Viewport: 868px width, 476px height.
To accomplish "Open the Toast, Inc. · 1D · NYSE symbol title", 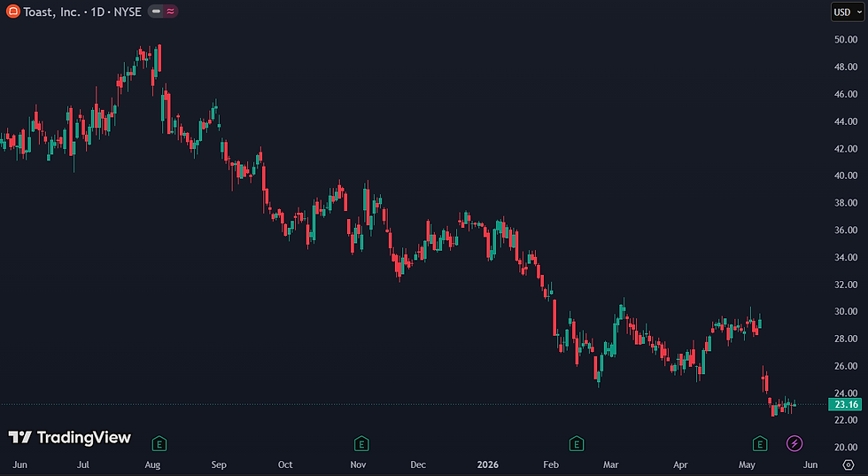I will click(x=81, y=12).
